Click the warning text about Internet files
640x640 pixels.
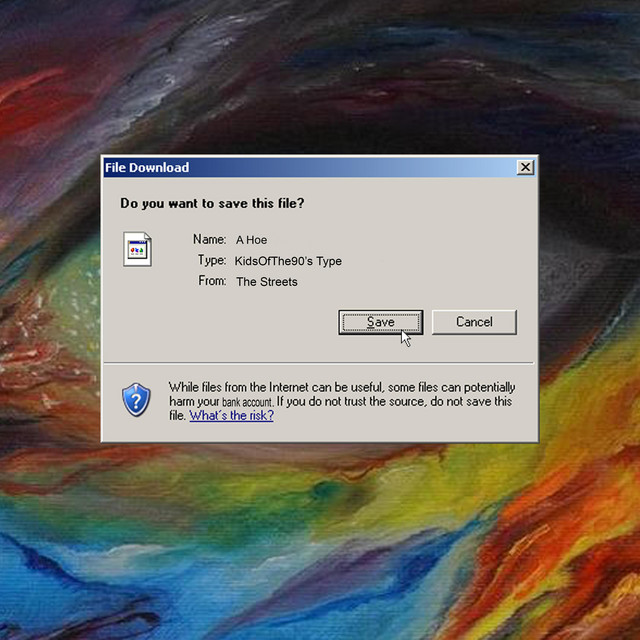[x=342, y=401]
